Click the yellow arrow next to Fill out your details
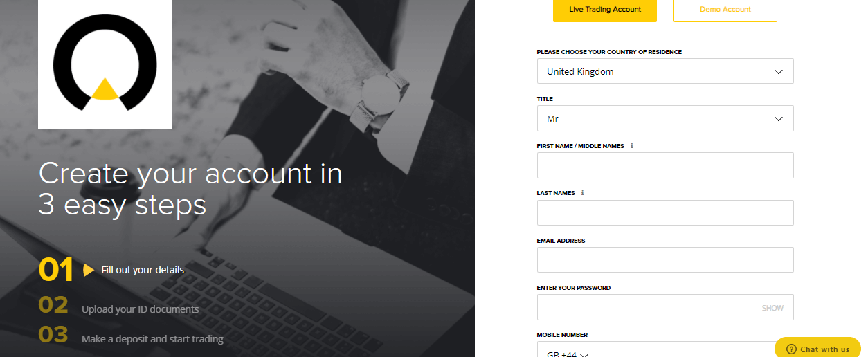Viewport: 868px width, 357px height. coord(89,270)
